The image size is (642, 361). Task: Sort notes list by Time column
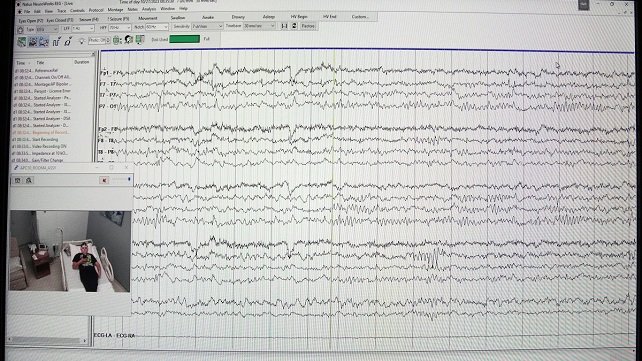[x=20, y=63]
